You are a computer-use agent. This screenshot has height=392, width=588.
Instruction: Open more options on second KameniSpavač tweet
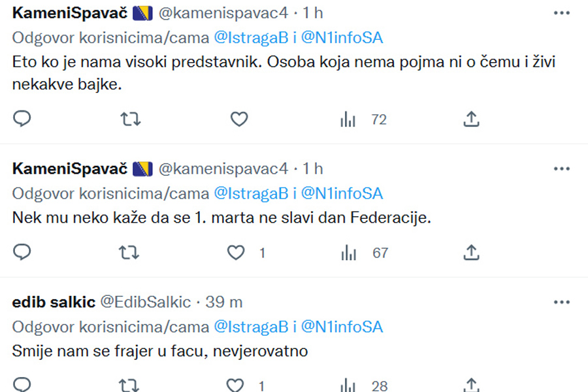pyautogui.click(x=561, y=169)
